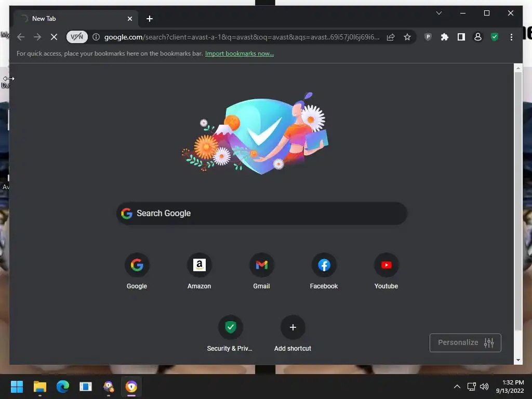The height and width of the screenshot is (399, 532).
Task: Click Import bookmarks now link
Action: [240, 54]
